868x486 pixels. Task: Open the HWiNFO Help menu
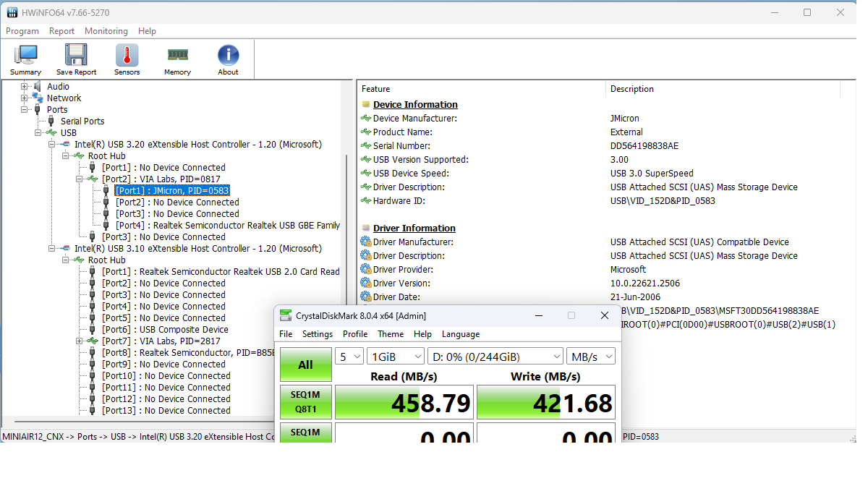(x=148, y=31)
